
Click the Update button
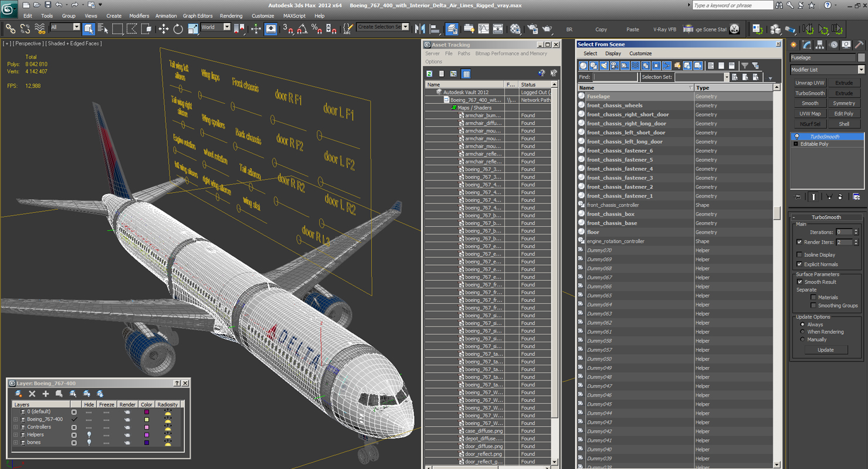click(x=826, y=350)
